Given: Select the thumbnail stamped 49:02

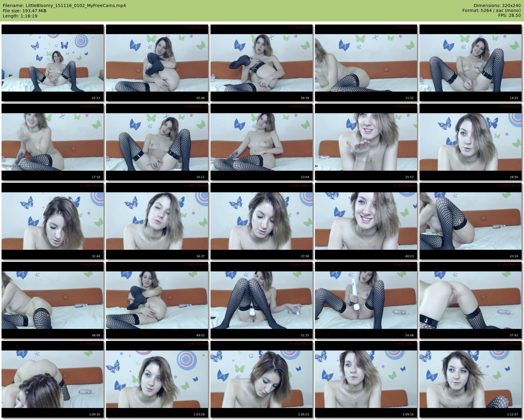Looking at the screenshot, I should (157, 300).
